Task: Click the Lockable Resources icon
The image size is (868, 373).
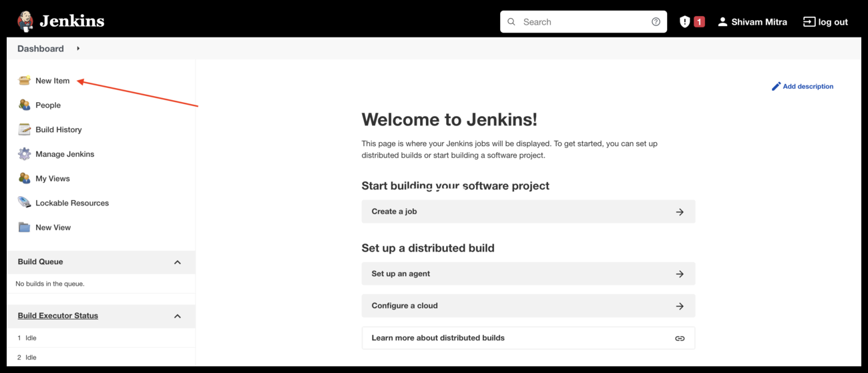Action: (x=25, y=202)
